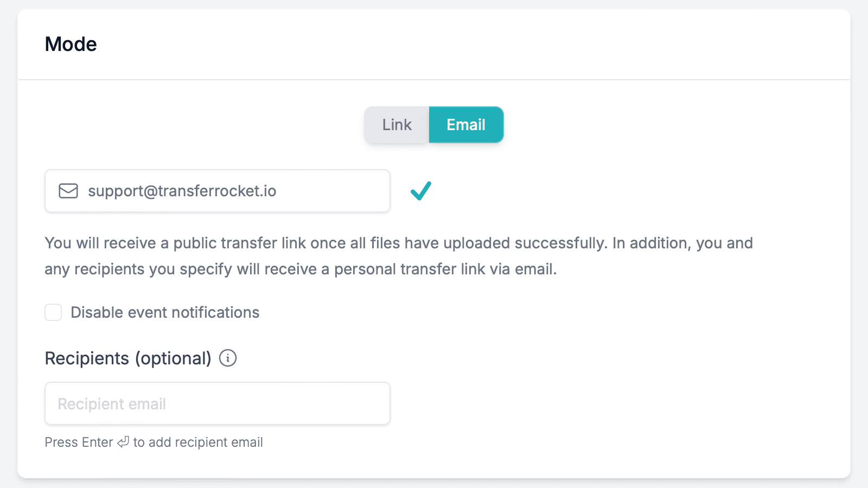Screen dimensions: 868x488
Task: Switch to the Link mode tab
Action: point(397,125)
